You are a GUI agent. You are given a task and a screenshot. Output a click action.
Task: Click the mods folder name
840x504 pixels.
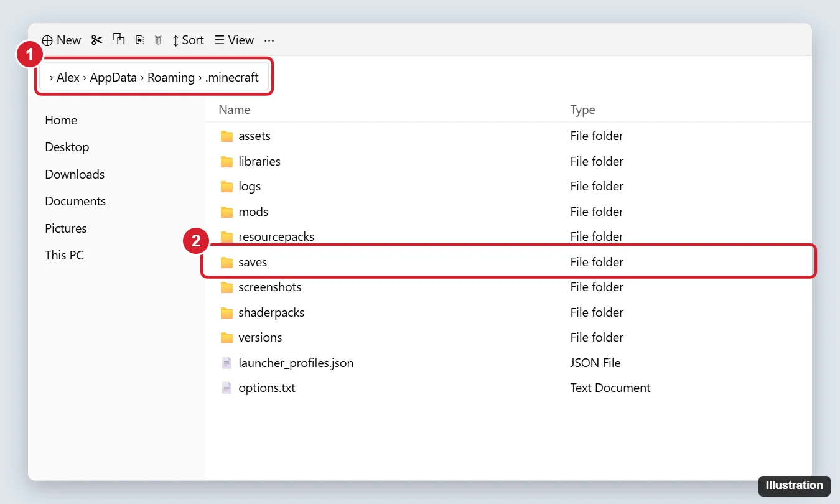tap(253, 212)
